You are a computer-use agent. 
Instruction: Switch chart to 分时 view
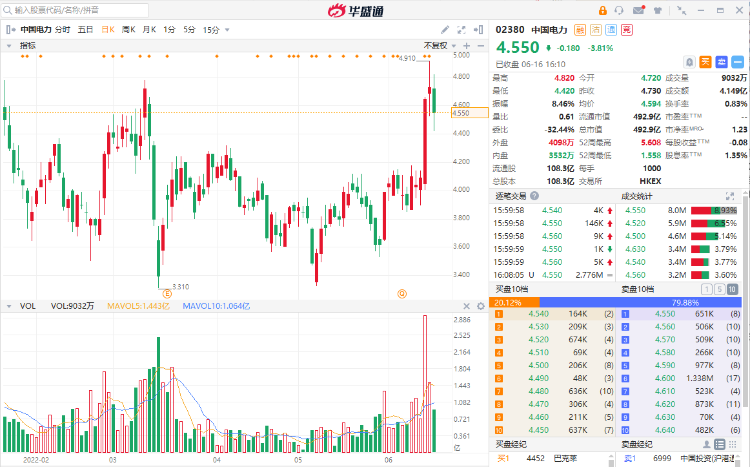(63, 30)
